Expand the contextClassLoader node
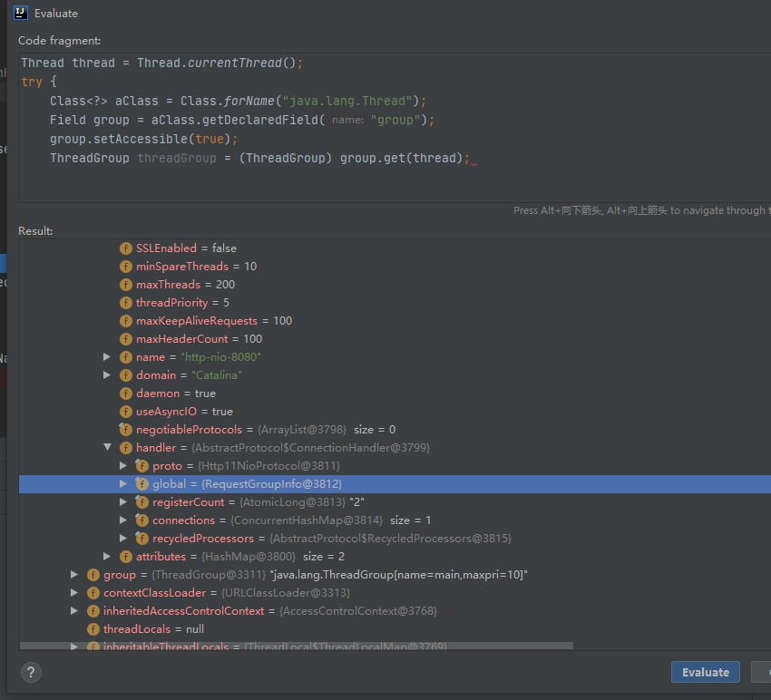 click(x=73, y=593)
